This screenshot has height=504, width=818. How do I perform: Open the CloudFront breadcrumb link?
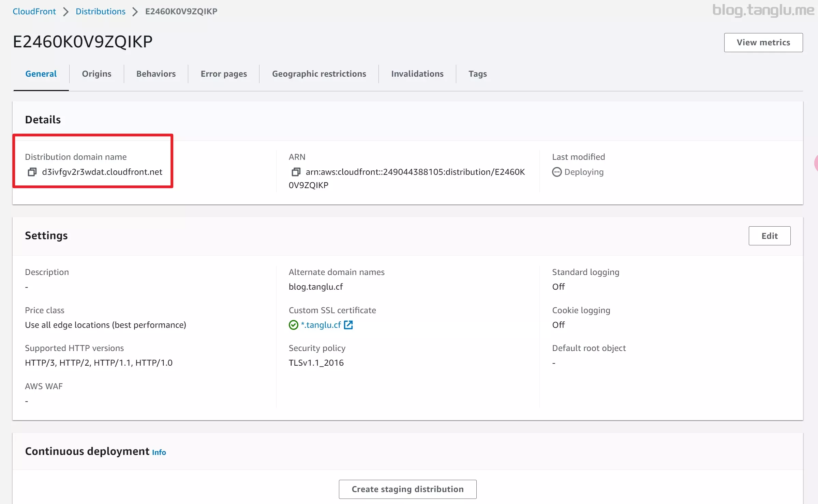pyautogui.click(x=34, y=11)
